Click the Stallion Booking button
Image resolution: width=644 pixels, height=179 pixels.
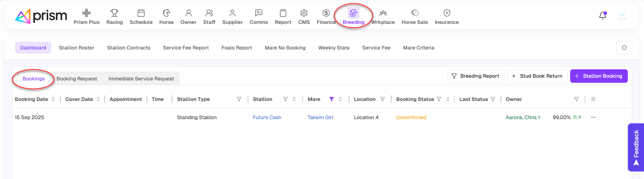tap(598, 76)
